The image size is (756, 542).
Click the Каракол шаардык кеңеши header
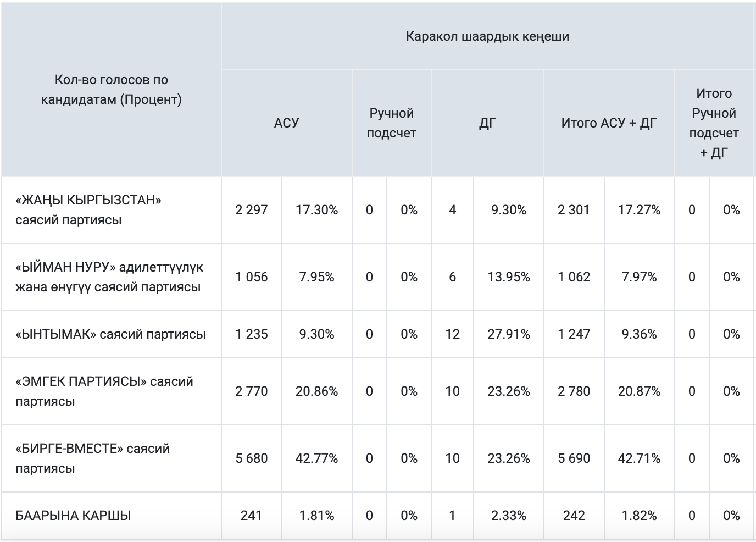click(x=487, y=36)
